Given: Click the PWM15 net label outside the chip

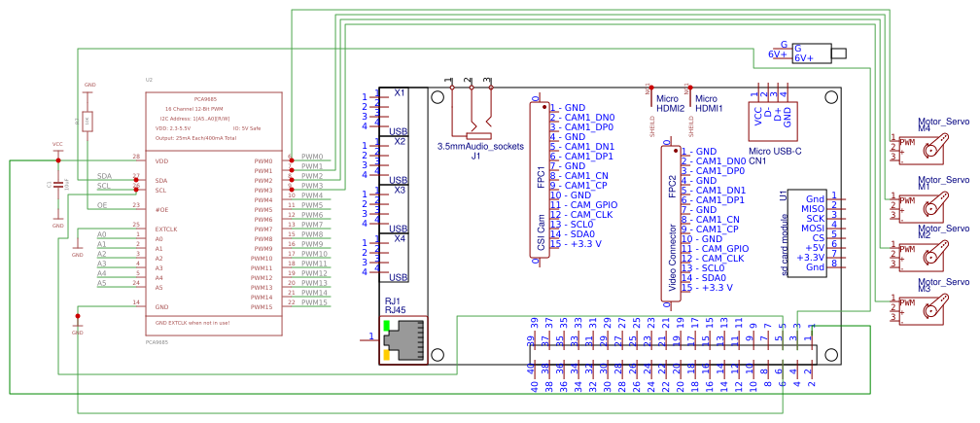Looking at the screenshot, I should [314, 302].
